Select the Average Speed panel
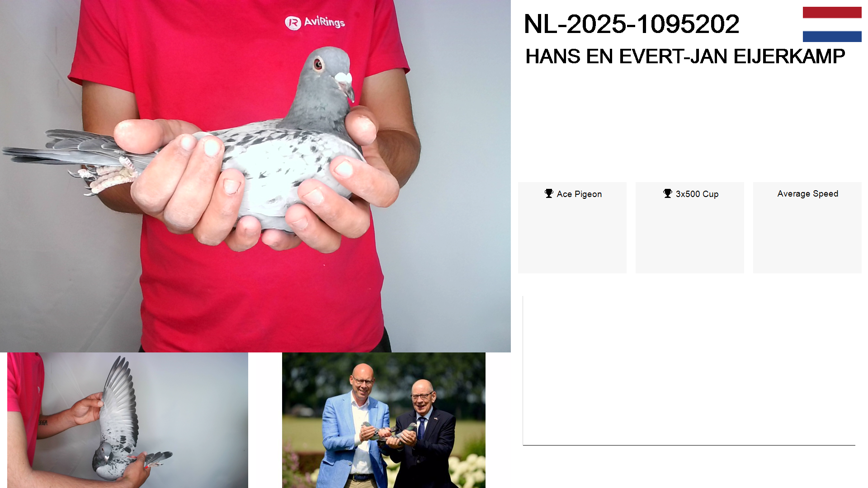 (807, 228)
